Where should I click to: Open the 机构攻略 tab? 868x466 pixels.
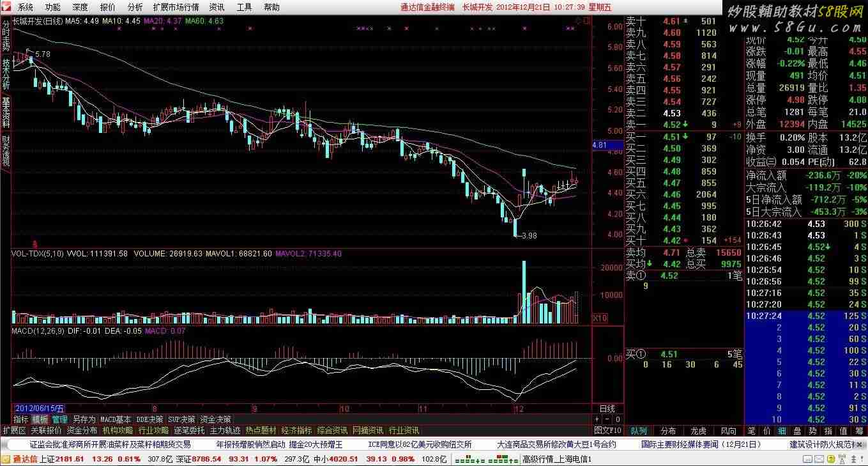(x=118, y=430)
